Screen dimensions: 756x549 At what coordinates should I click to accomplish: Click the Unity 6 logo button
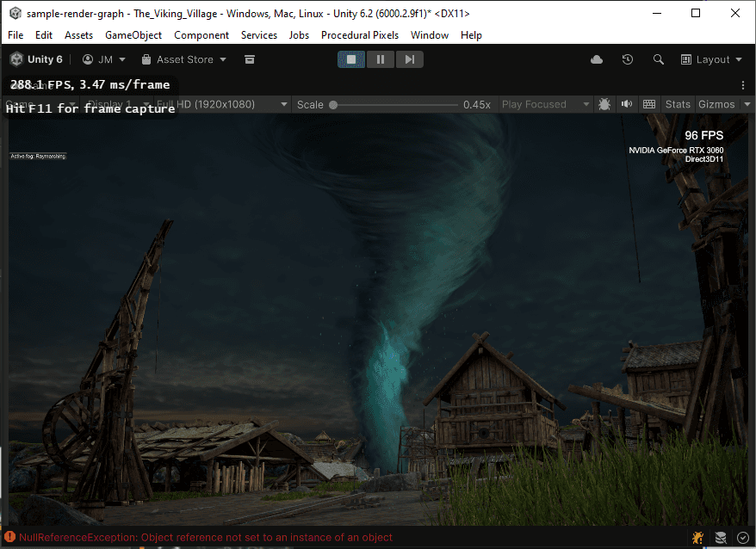[37, 59]
